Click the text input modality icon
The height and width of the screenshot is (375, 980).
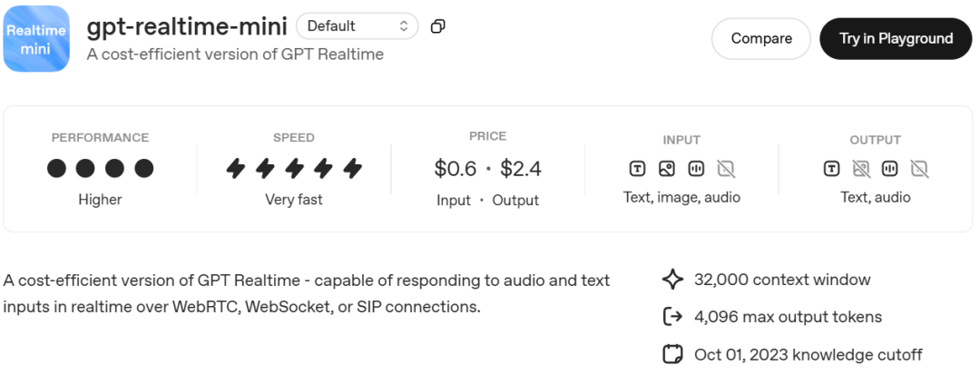coord(637,168)
